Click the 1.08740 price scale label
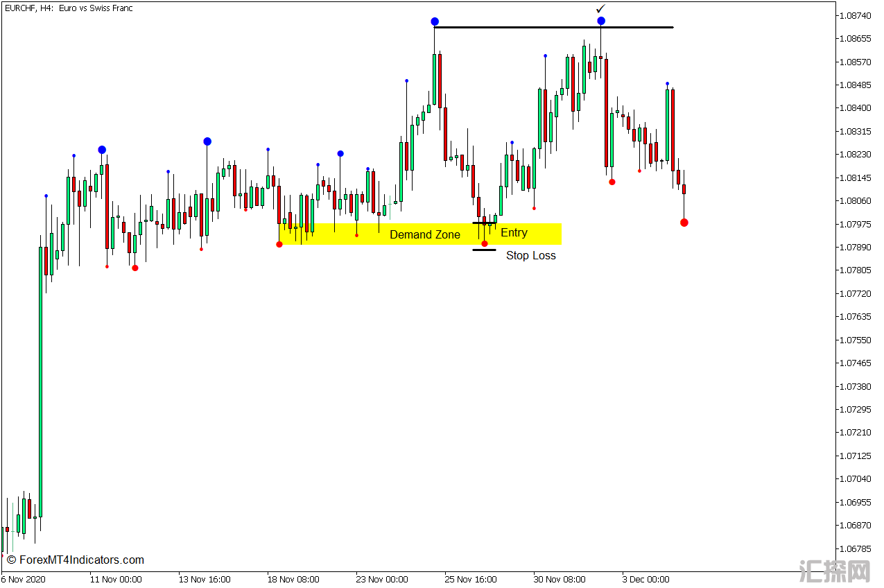The height and width of the screenshot is (588, 884). (854, 15)
